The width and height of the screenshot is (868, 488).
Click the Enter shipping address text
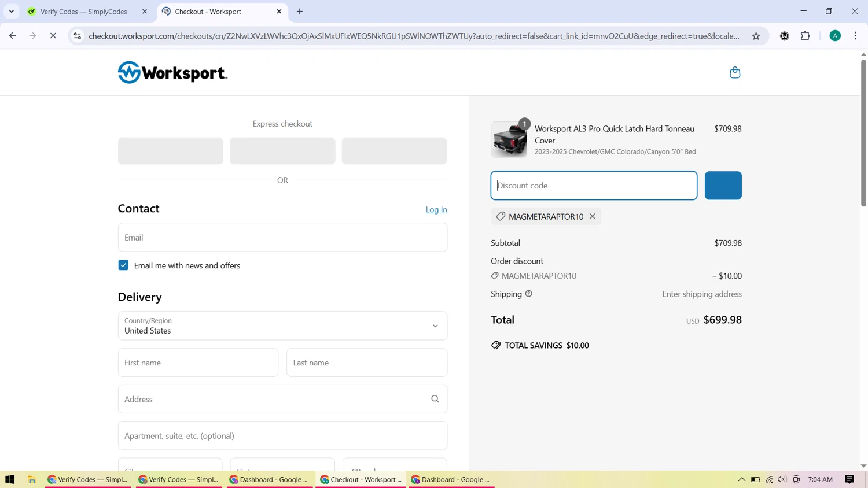702,294
